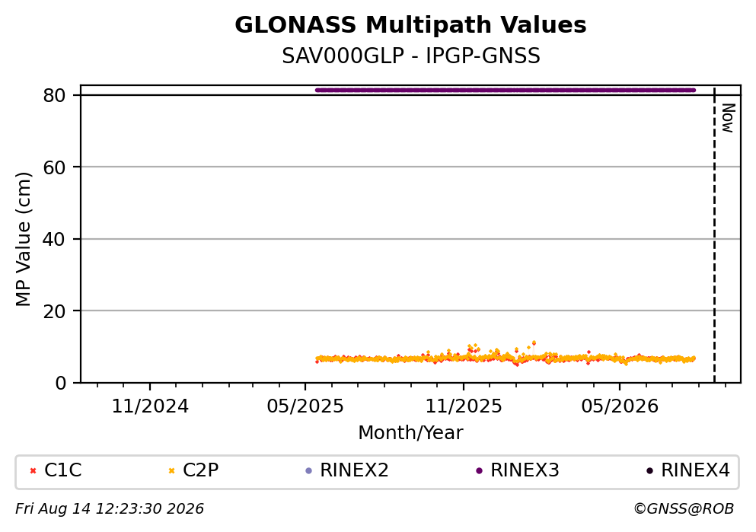
Task: Click the 40 y-axis tick label
Action: [x=54, y=240]
